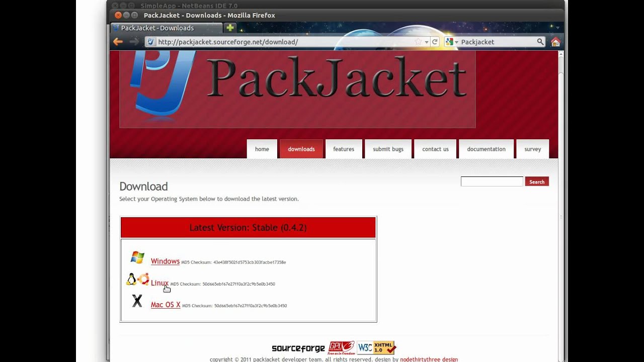This screenshot has width=644, height=362.
Task: Select the PackJacket - Downloads tab
Action: (x=166, y=28)
